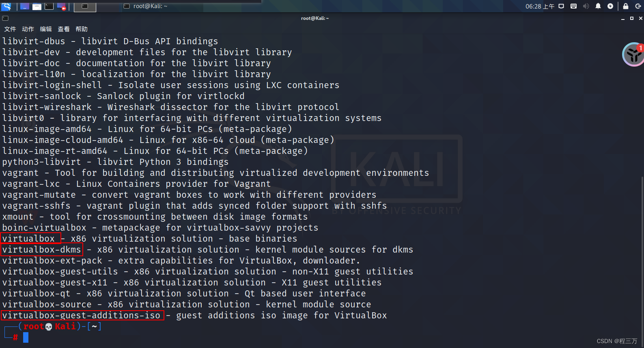Viewport: 644px width, 348px height.
Task: Click the text 'virtualbox-source'
Action: [47, 304]
